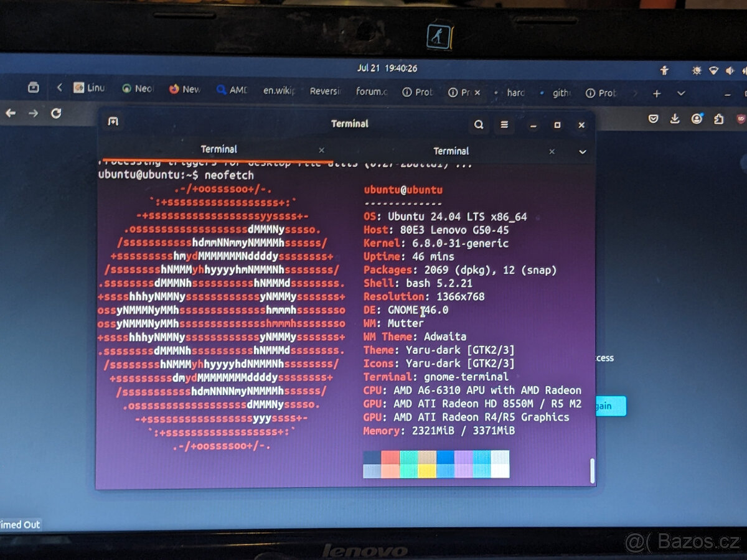Switch to the Linu Firefox tab
747x560 pixels.
click(x=90, y=88)
